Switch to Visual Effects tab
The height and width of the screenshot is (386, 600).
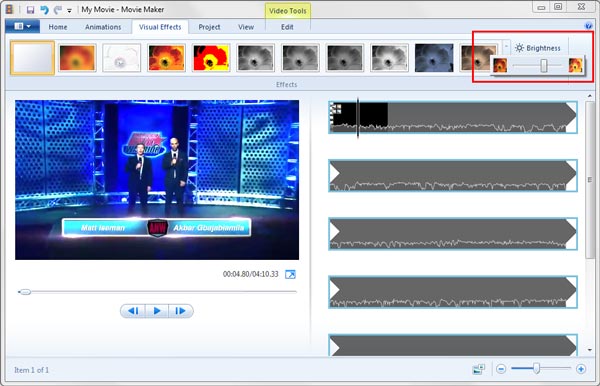160,27
